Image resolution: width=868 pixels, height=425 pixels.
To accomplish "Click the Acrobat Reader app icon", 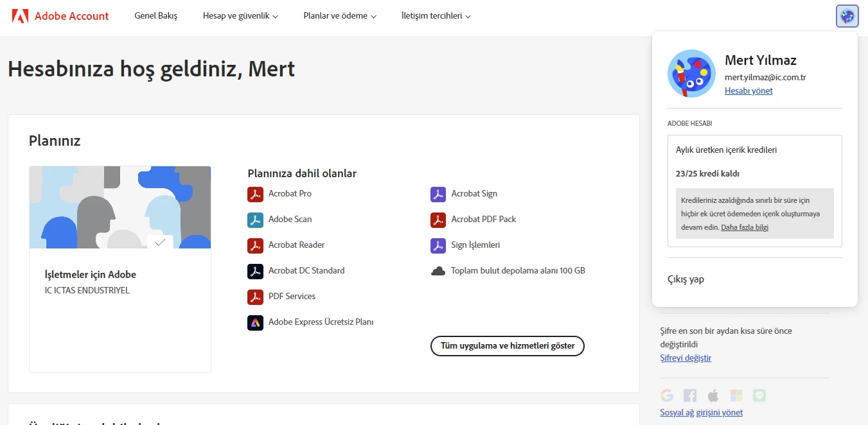I will (x=255, y=245).
